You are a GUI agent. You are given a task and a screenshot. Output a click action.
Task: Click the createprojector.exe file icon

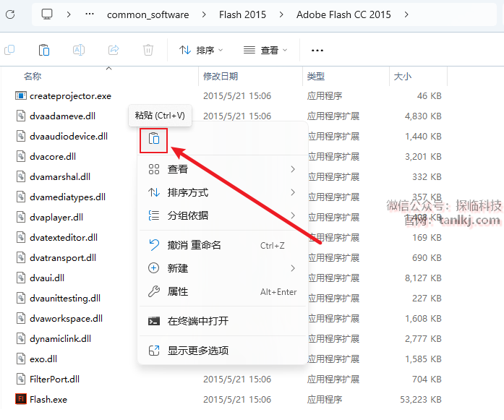pos(21,95)
